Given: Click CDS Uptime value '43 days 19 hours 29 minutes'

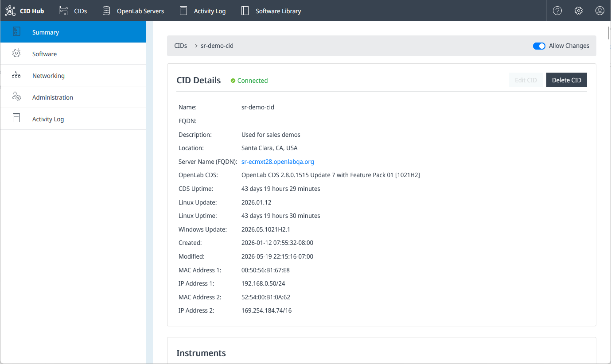Looking at the screenshot, I should click(x=281, y=189).
